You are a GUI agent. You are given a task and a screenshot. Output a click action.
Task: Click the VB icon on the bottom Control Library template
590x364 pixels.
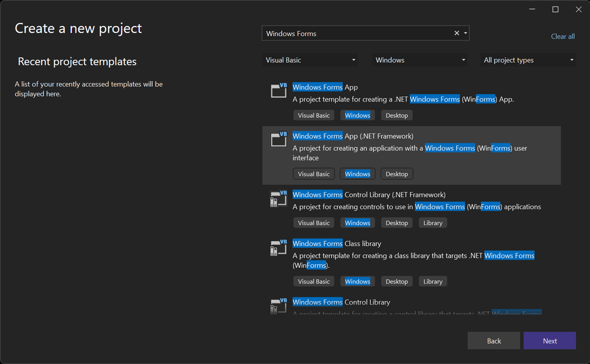point(278,305)
